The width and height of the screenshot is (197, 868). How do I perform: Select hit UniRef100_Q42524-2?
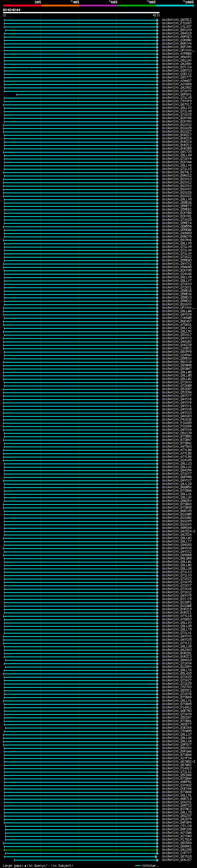coord(179,531)
